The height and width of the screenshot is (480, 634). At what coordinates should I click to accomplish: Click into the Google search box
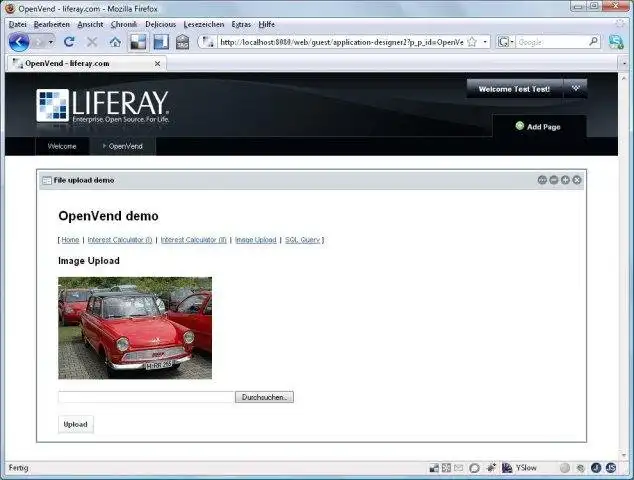coord(552,42)
